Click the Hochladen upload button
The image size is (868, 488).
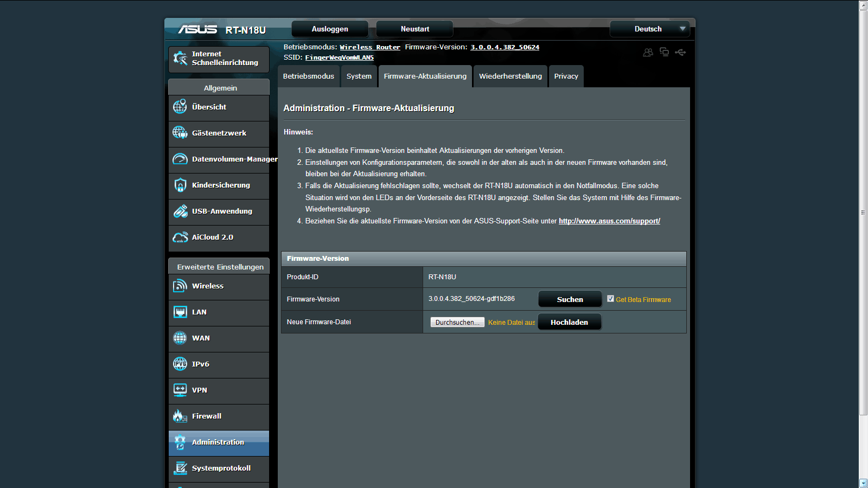570,322
